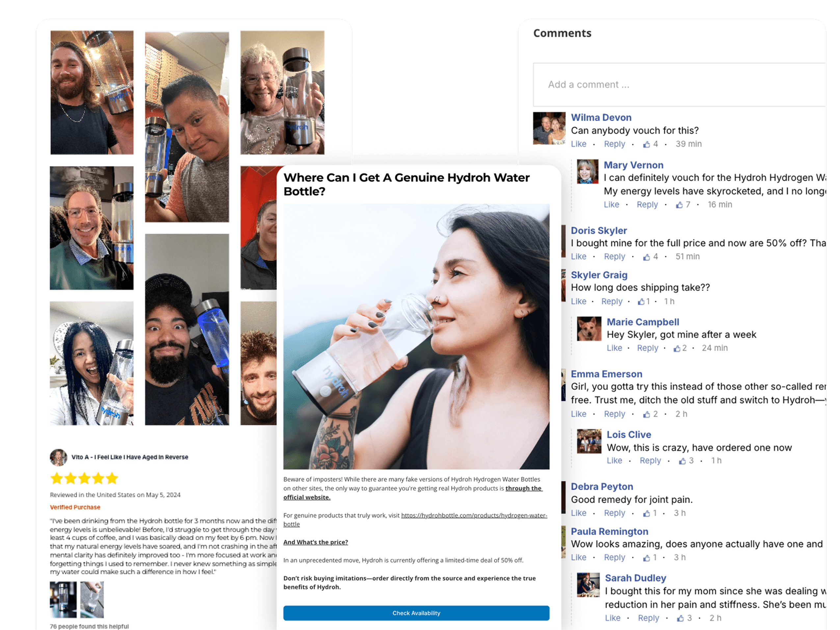840x630 pixels.
Task: Open man in glasses with bottle photo
Action: point(92,228)
